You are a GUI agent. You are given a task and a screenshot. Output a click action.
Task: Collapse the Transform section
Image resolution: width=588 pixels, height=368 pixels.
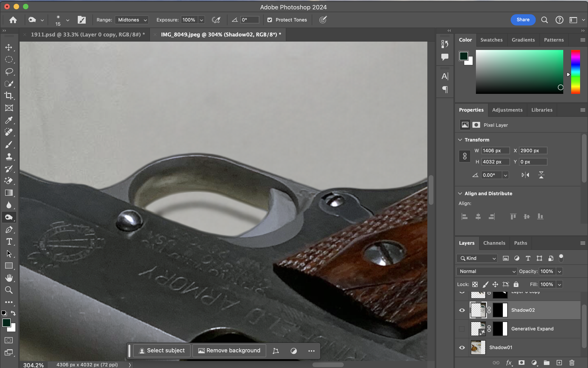tap(460, 140)
